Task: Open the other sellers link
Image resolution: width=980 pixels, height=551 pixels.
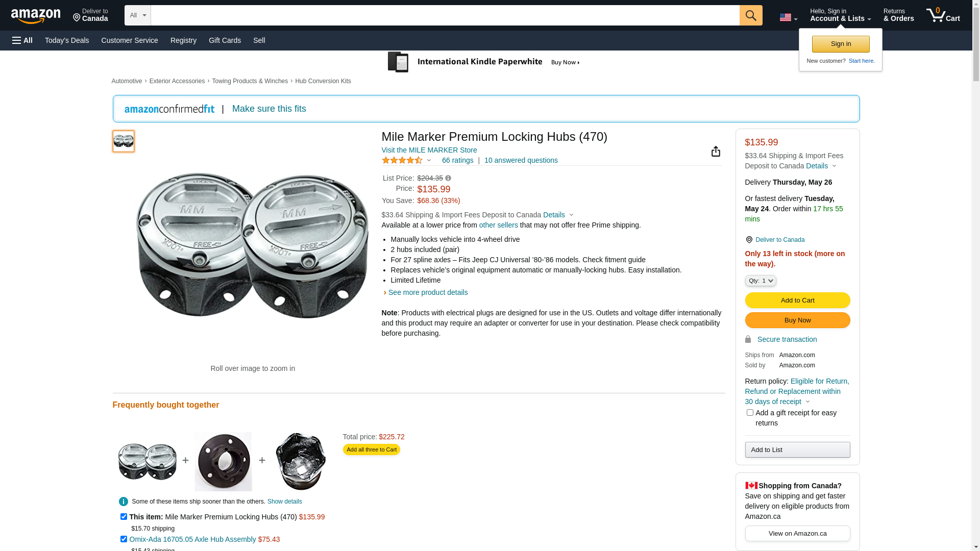Action: [498, 225]
